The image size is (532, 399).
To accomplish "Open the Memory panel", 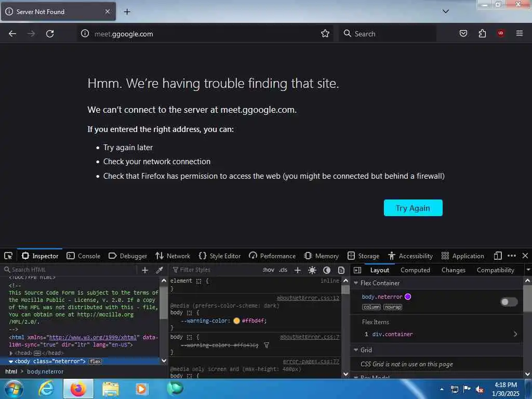I will [x=321, y=256].
